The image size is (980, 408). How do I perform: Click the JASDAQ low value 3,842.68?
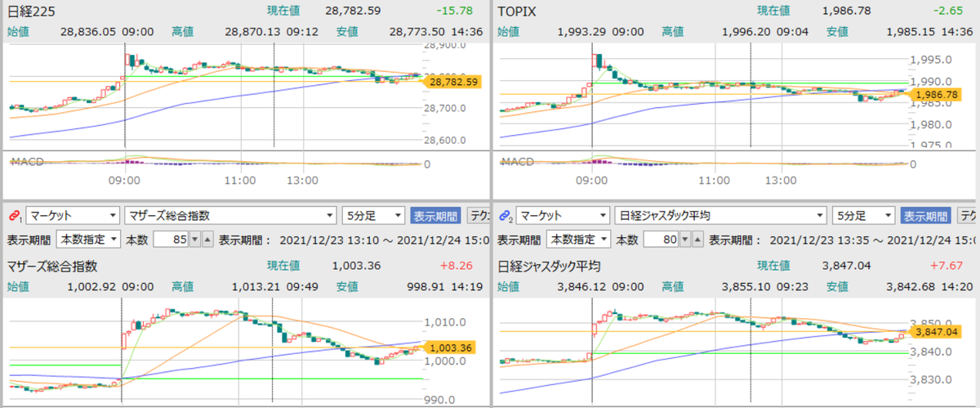pyautogui.click(x=911, y=287)
